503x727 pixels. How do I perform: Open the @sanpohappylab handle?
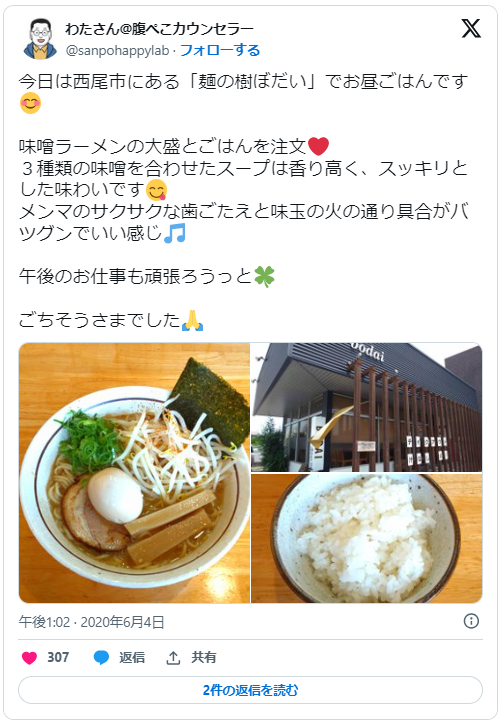(117, 50)
